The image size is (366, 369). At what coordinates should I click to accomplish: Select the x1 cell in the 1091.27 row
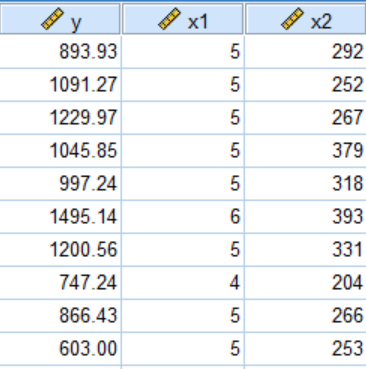point(183,85)
